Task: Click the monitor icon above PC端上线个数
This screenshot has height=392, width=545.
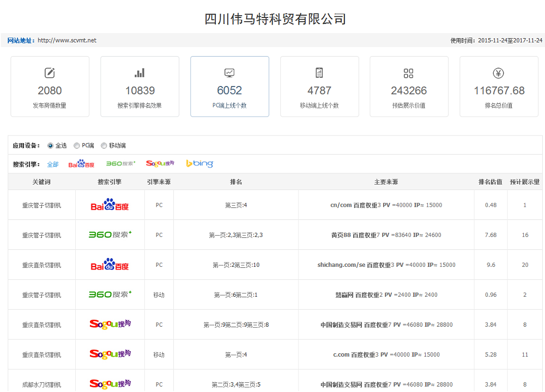Action: (229, 72)
